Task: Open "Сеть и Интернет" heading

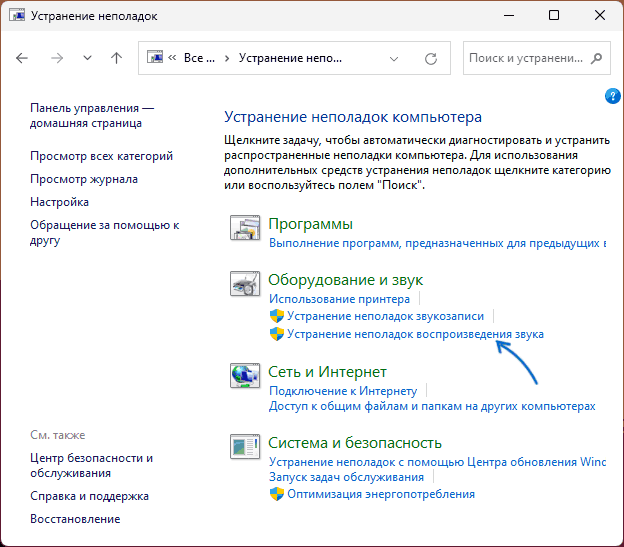Action: tap(327, 372)
